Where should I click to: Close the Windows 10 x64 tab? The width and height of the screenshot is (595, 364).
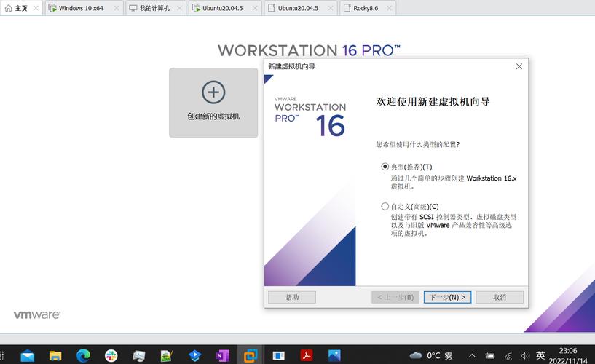coord(117,8)
